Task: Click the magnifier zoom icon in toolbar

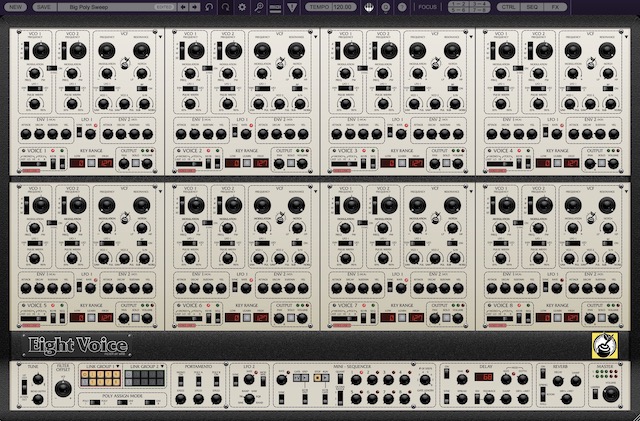Action: [x=259, y=7]
